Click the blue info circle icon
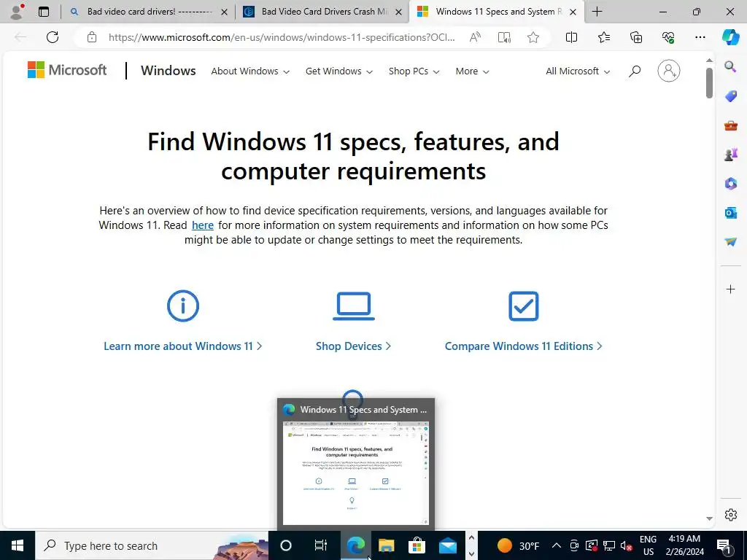 tap(183, 306)
